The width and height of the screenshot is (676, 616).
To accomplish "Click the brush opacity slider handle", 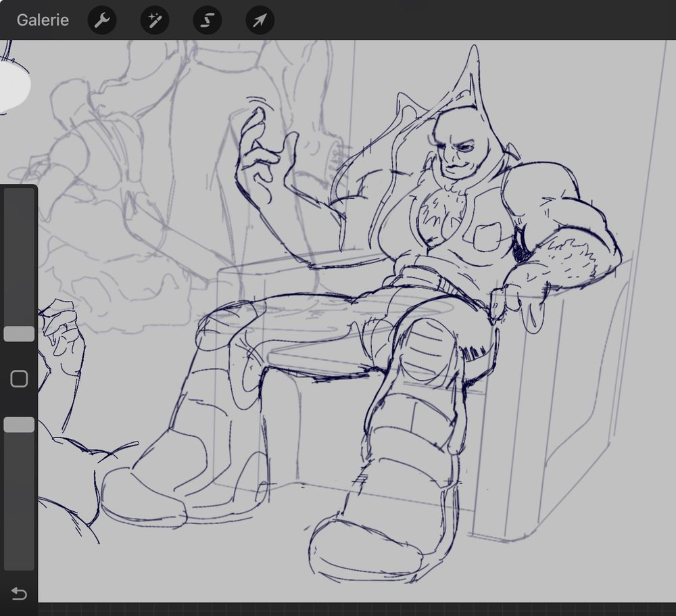I will coord(19,425).
